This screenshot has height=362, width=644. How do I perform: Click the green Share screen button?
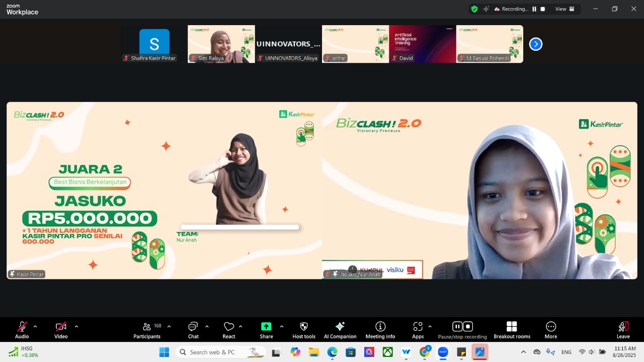(266, 330)
